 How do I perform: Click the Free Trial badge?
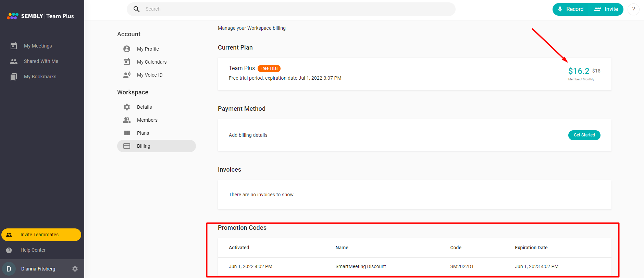click(x=269, y=68)
